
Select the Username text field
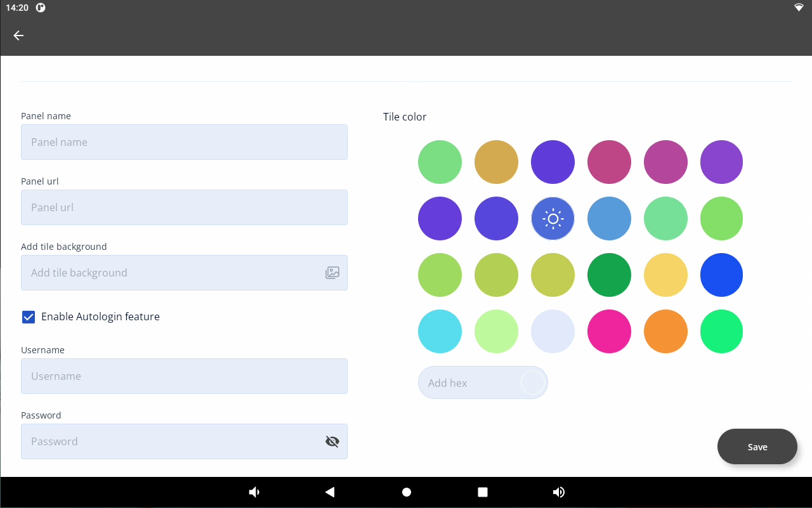coord(184,376)
